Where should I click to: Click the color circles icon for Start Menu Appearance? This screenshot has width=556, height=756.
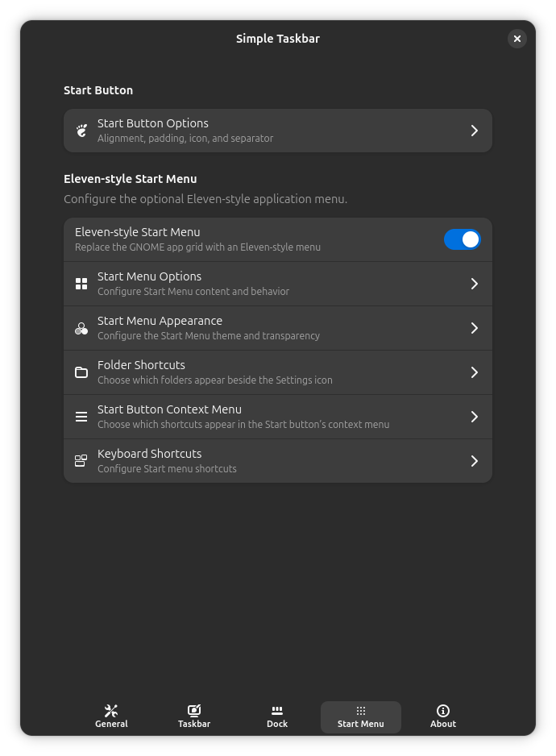(x=81, y=328)
